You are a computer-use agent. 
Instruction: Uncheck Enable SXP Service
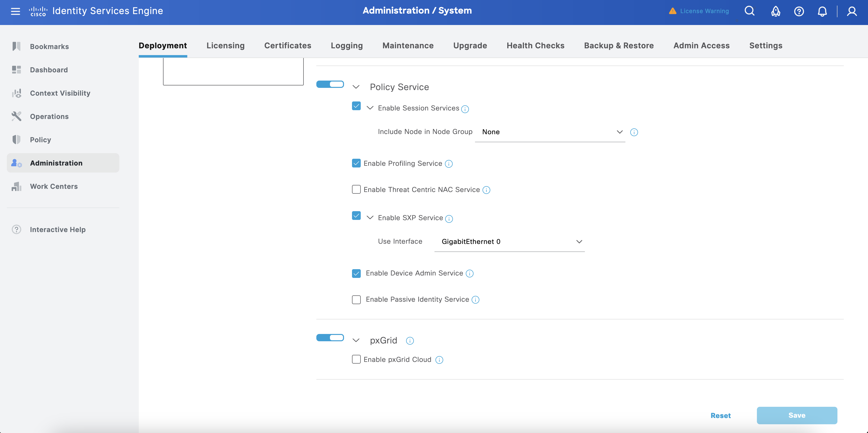point(356,216)
